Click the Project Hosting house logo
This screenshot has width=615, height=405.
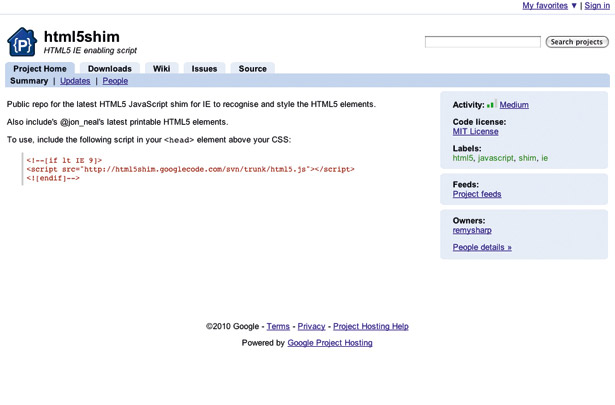pos(22,42)
